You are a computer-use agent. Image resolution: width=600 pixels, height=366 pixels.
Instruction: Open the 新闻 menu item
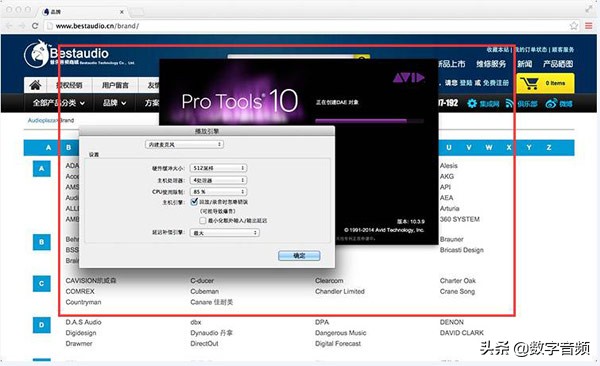525,64
